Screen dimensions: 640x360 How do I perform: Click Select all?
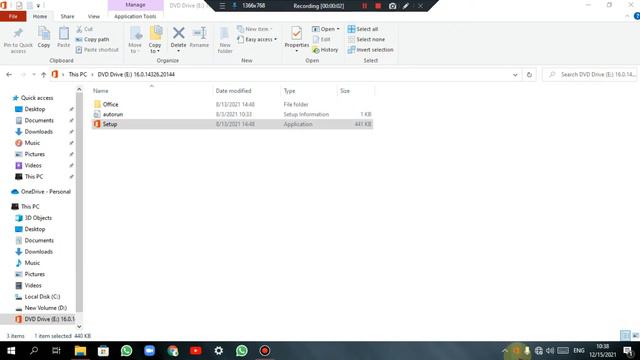(x=363, y=29)
